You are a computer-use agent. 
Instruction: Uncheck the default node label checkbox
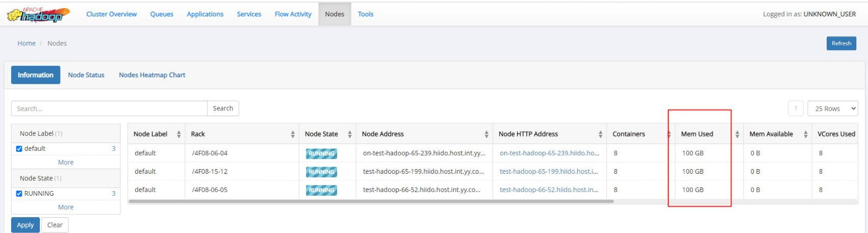click(19, 149)
